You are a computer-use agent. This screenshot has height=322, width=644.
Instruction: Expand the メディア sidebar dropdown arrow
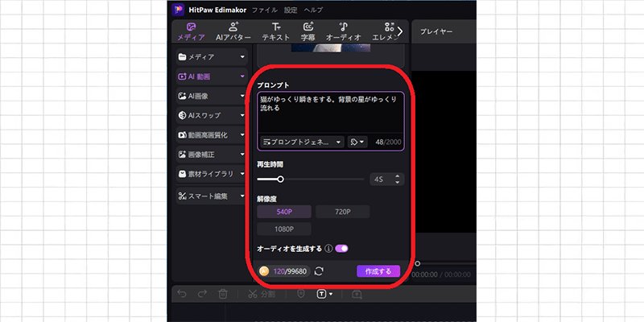(x=242, y=57)
